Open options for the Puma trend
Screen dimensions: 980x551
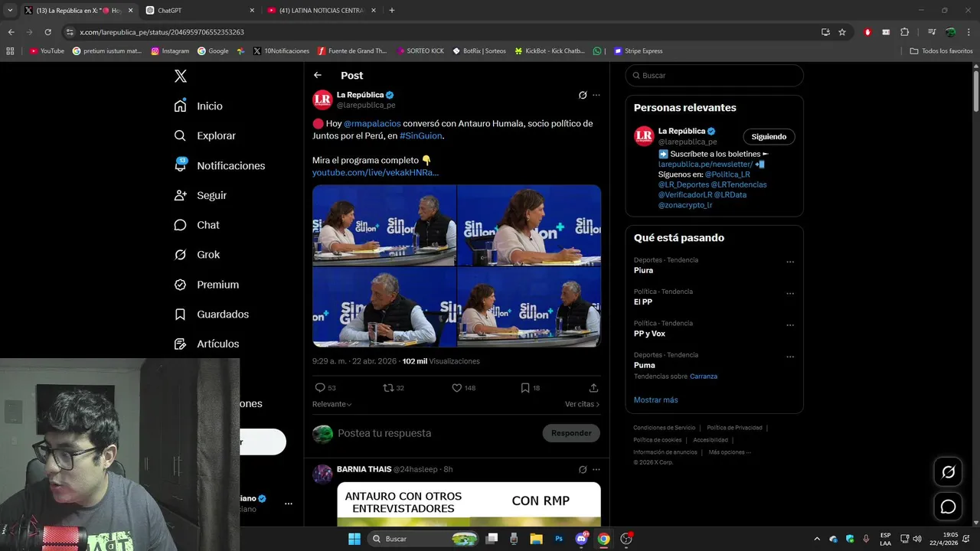pyautogui.click(x=790, y=357)
